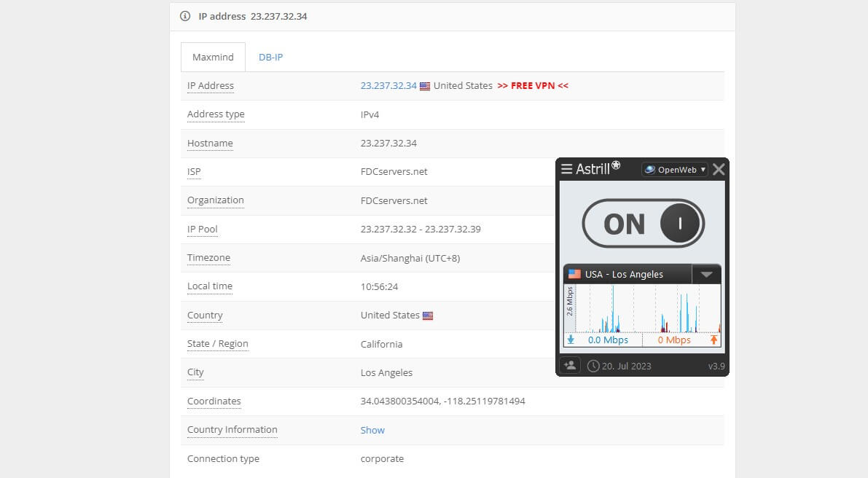Click the Los Angeles city value
Viewport: 868px width, 478px height.
click(386, 373)
